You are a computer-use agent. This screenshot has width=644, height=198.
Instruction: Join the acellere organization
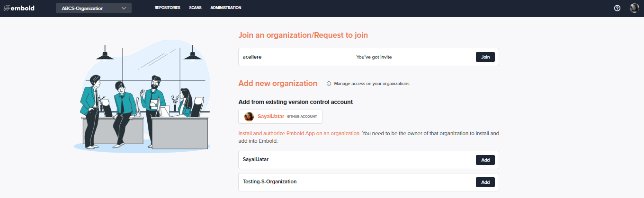coord(485,57)
